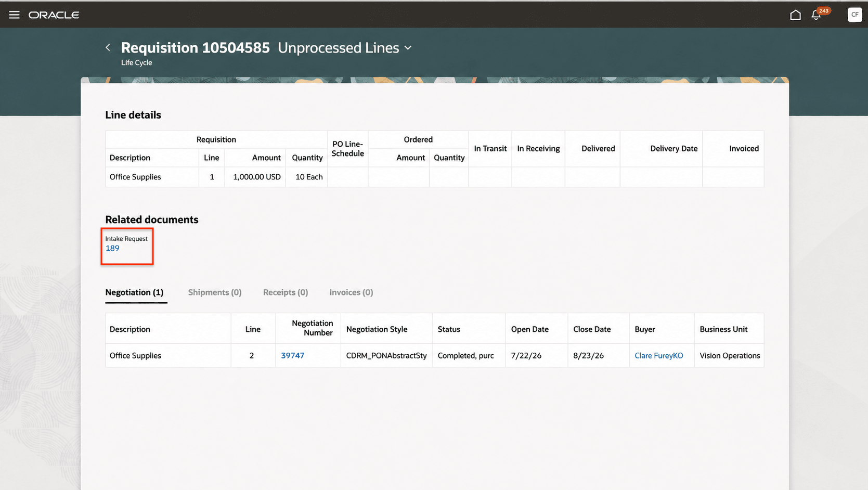
Task: Open negotiation number 39747 link
Action: tap(292, 356)
